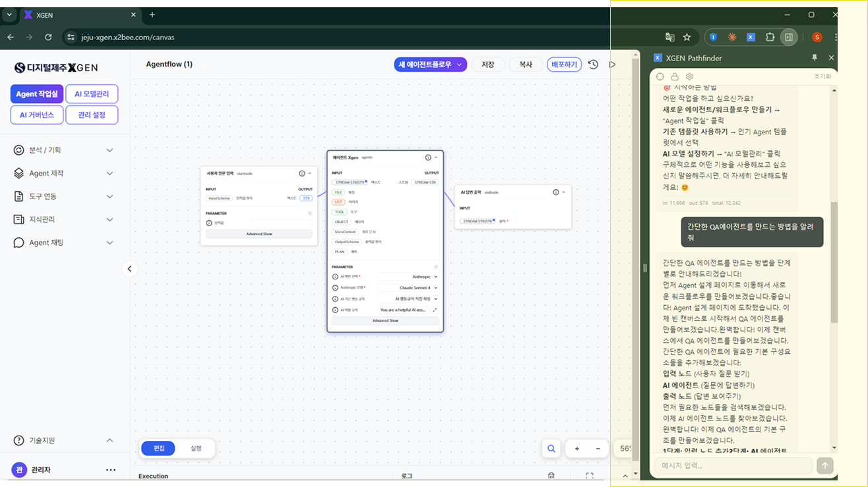
Task: Select the AI 거버넌스 tab
Action: pyautogui.click(x=37, y=115)
